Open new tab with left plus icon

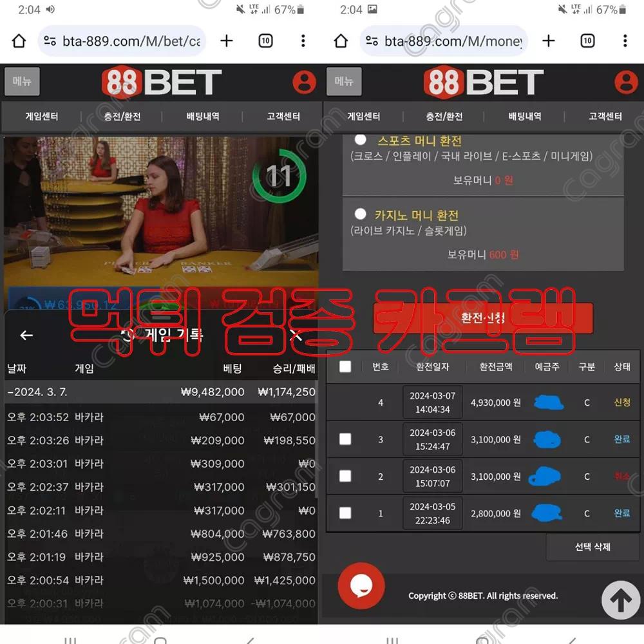pos(226,41)
